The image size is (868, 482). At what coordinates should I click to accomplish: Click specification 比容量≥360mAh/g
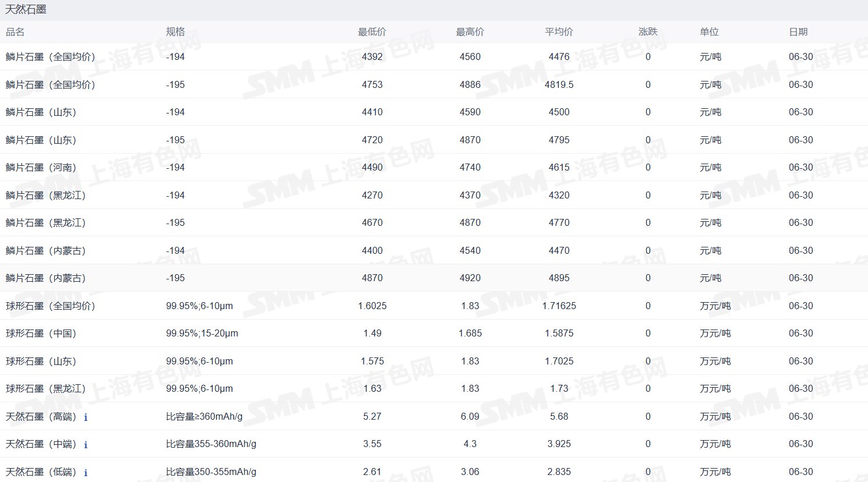[x=204, y=416]
